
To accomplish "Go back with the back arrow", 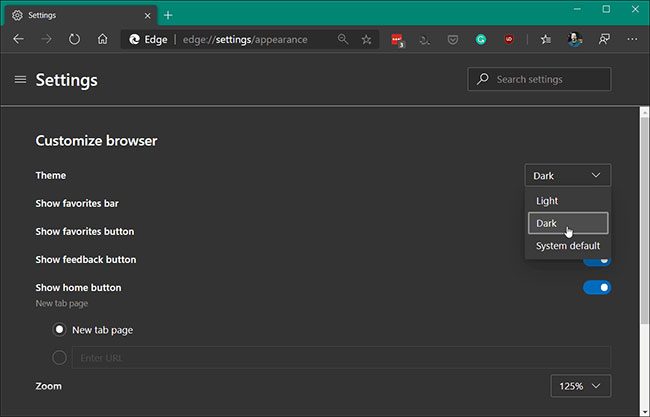I will (x=18, y=39).
